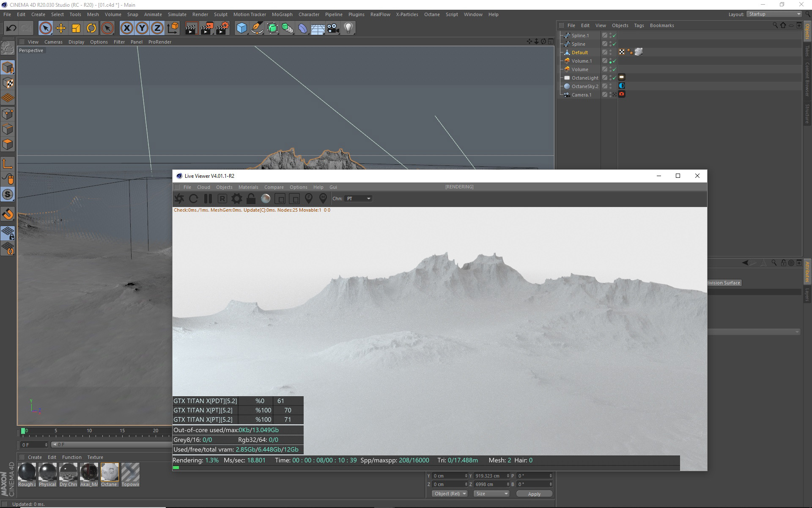Open the Object (Rel) coordinate dropdown
812x508 pixels.
tap(450, 494)
